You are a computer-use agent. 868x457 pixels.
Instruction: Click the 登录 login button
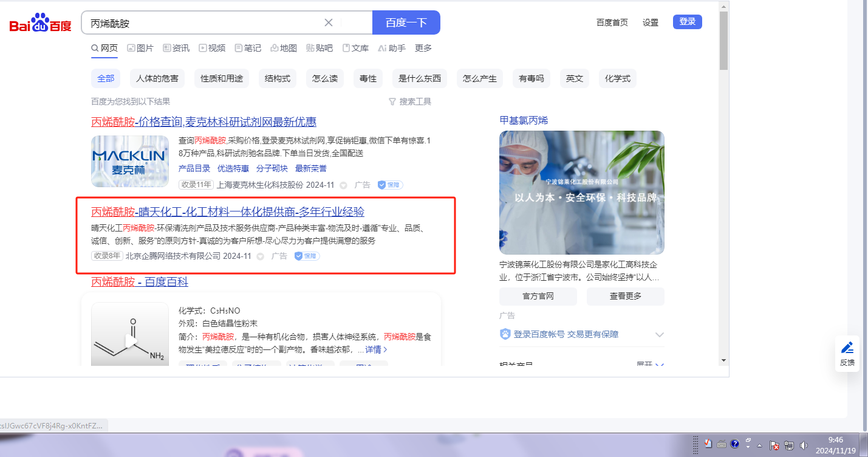tap(687, 22)
